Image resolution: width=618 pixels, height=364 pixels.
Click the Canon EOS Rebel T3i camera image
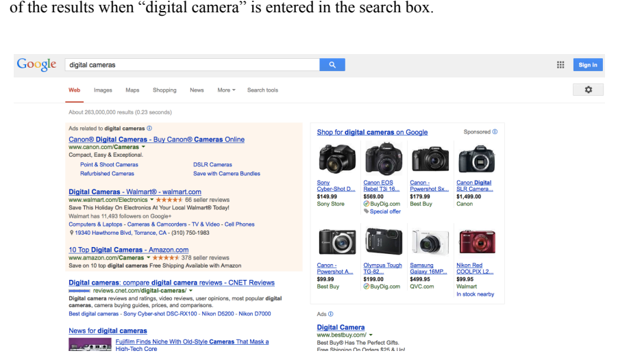(x=384, y=159)
